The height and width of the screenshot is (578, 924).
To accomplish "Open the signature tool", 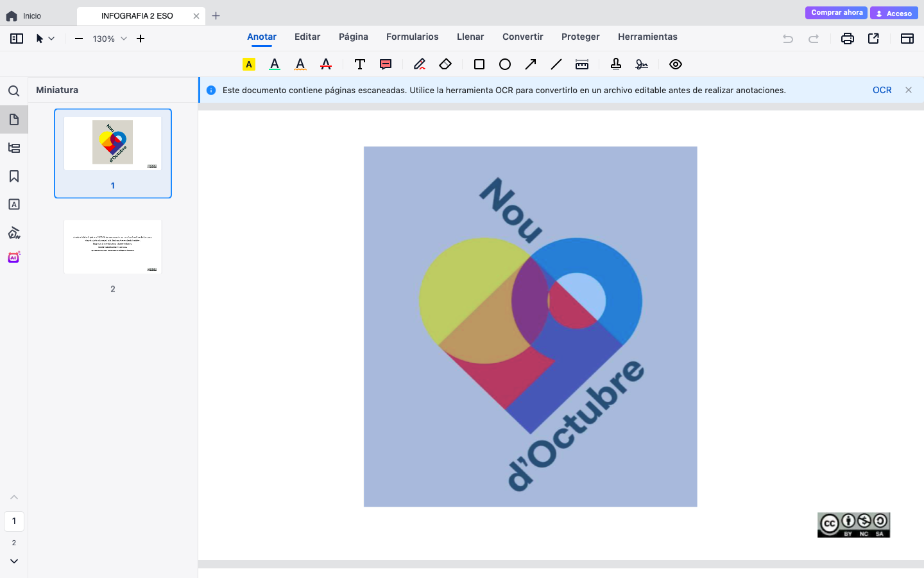I will pos(642,64).
